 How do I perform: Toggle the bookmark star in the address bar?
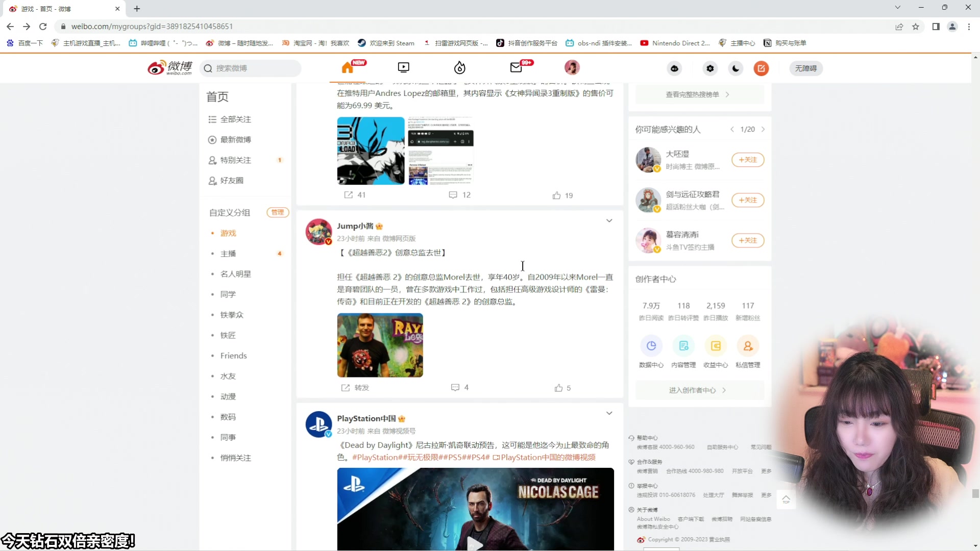point(915,27)
